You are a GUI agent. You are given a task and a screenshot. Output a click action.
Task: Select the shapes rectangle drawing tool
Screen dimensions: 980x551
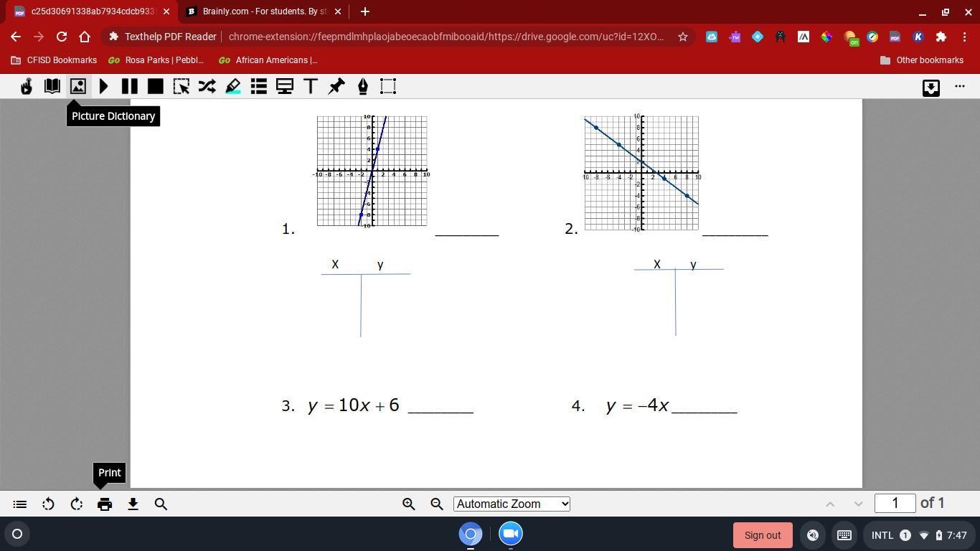[x=388, y=87]
